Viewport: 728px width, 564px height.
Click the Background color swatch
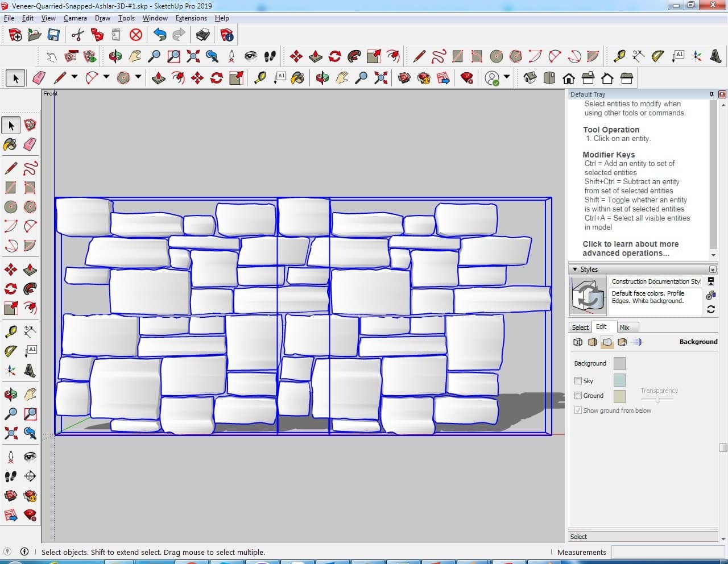[619, 363]
